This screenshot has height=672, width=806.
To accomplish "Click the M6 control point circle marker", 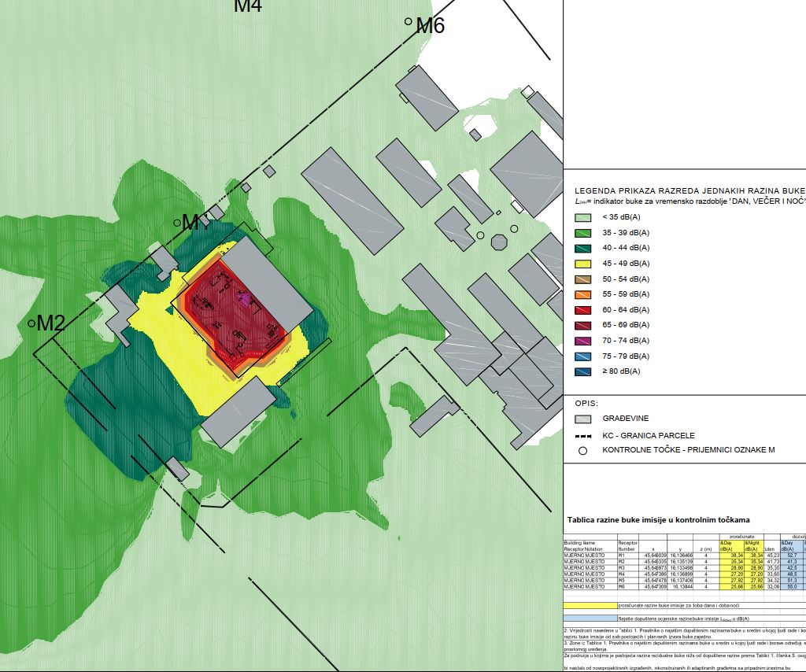I will (409, 22).
